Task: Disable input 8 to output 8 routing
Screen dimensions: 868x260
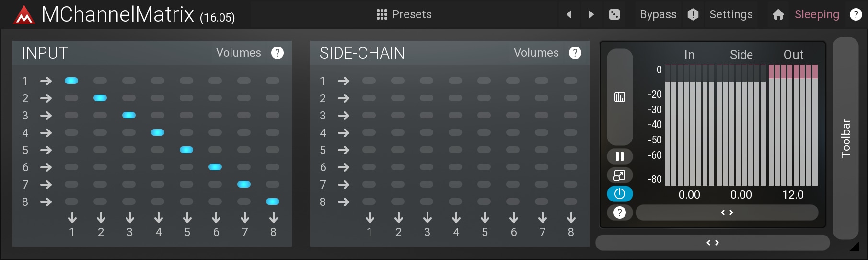Action: 273,201
